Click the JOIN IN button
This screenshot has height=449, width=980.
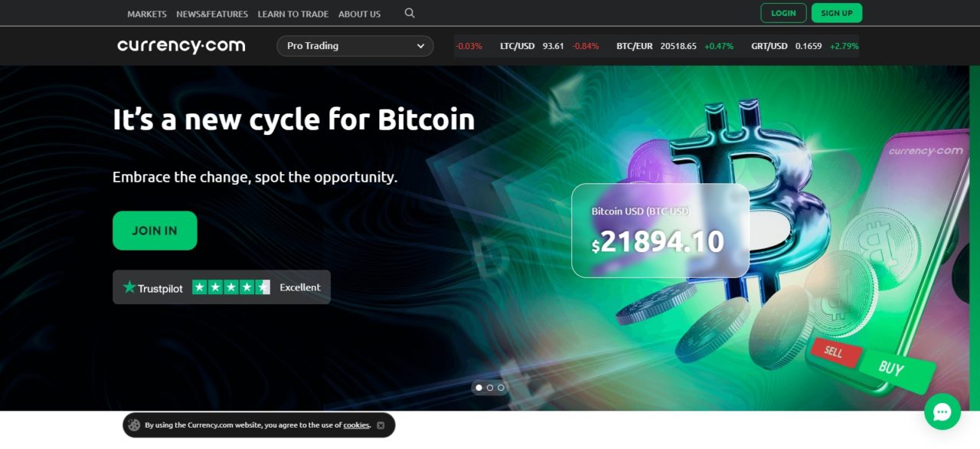(155, 231)
